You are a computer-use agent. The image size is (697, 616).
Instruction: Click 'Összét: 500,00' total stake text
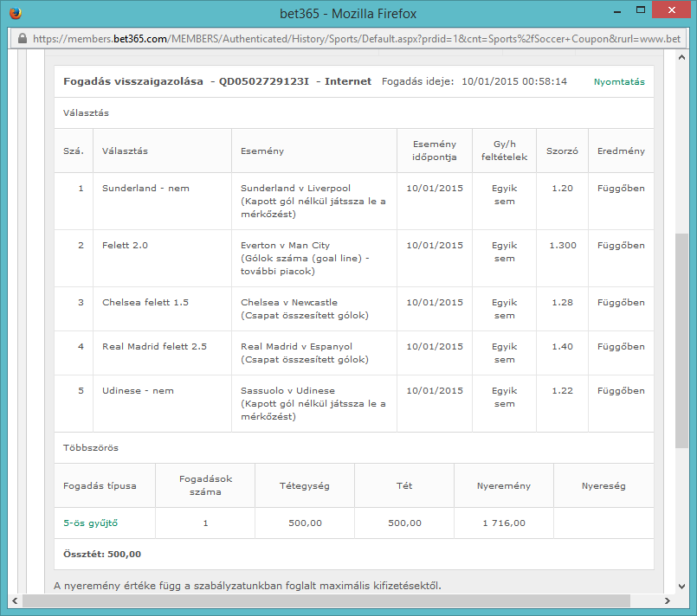(x=102, y=555)
